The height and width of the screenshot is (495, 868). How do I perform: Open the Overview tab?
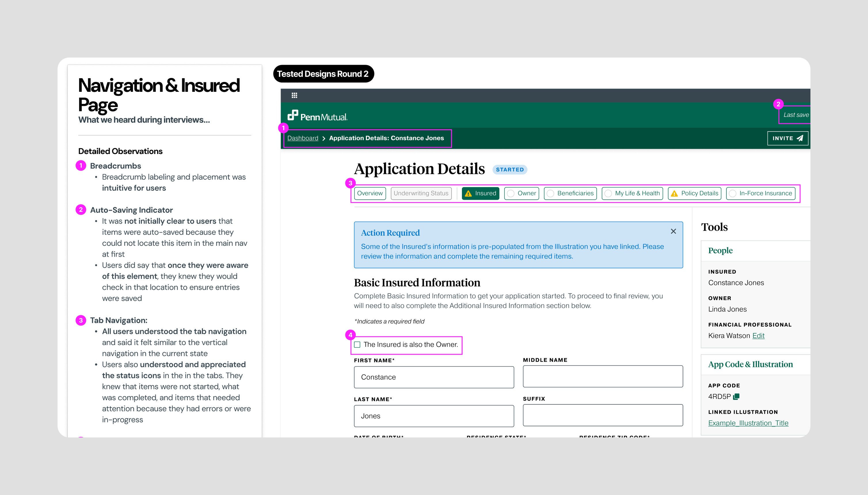click(370, 193)
